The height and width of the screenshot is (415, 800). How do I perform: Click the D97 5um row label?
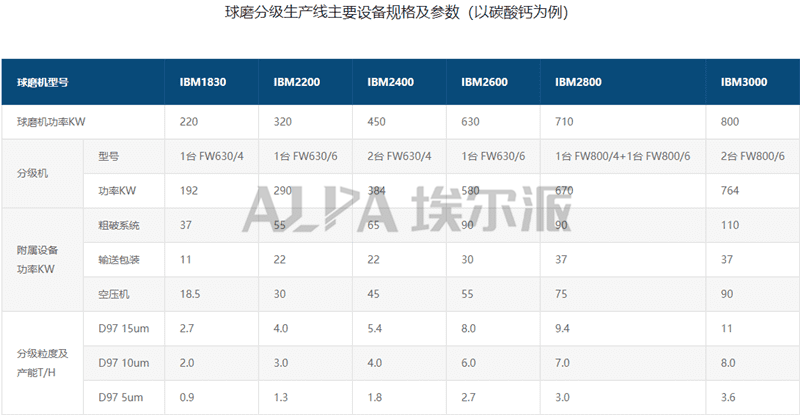[120, 397]
